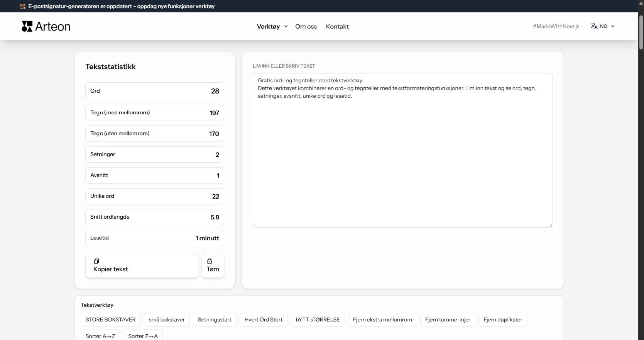Convert text with små bokstaver
Viewport: 644px width, 340px height.
click(x=167, y=320)
